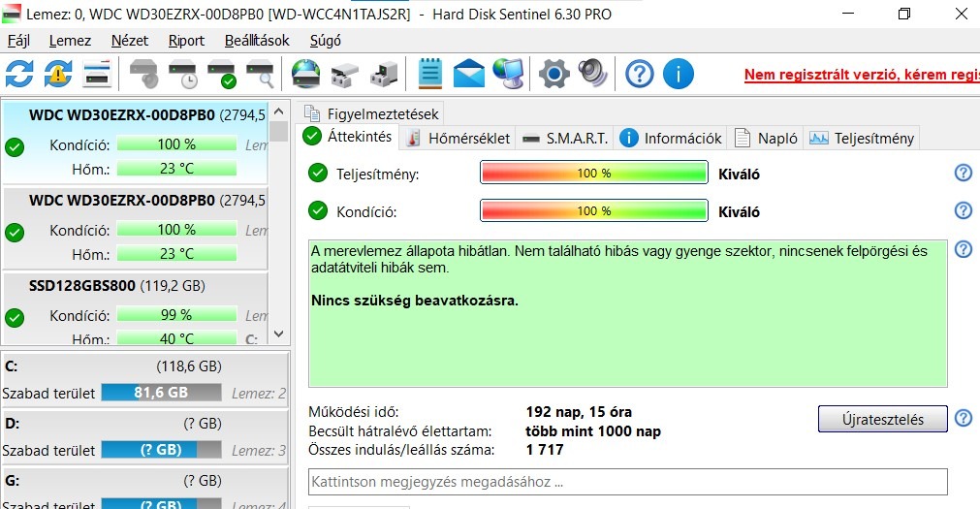980x509 pixels.
Task: Click the disk acoustic/speaker test icon
Action: [143, 74]
